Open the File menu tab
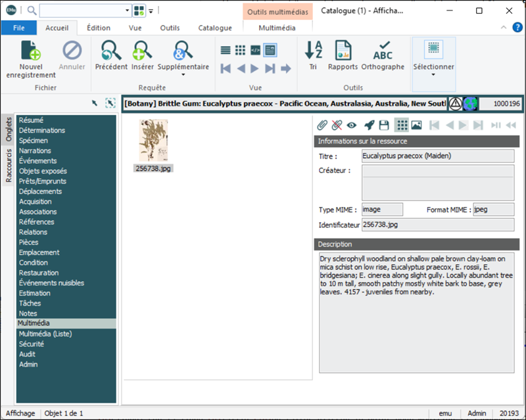The image size is (526, 420). pos(19,28)
